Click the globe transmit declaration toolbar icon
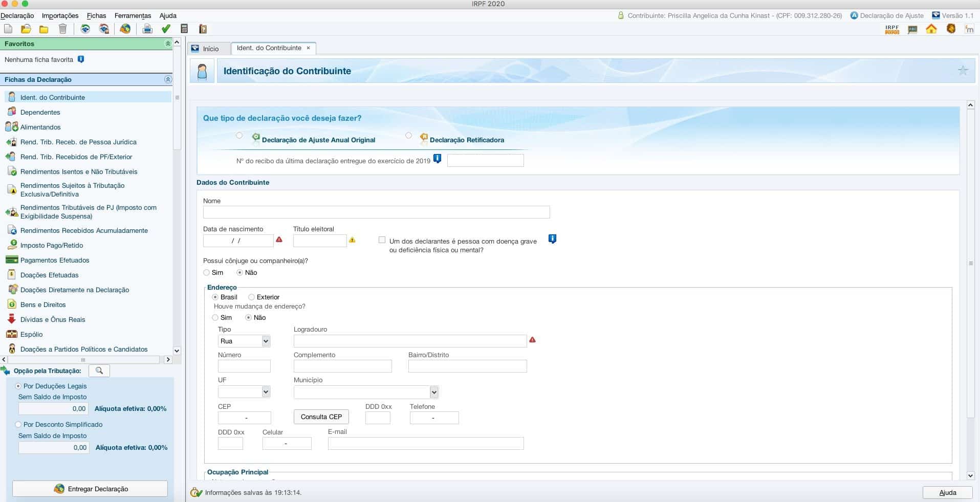980x502 pixels. (x=125, y=29)
